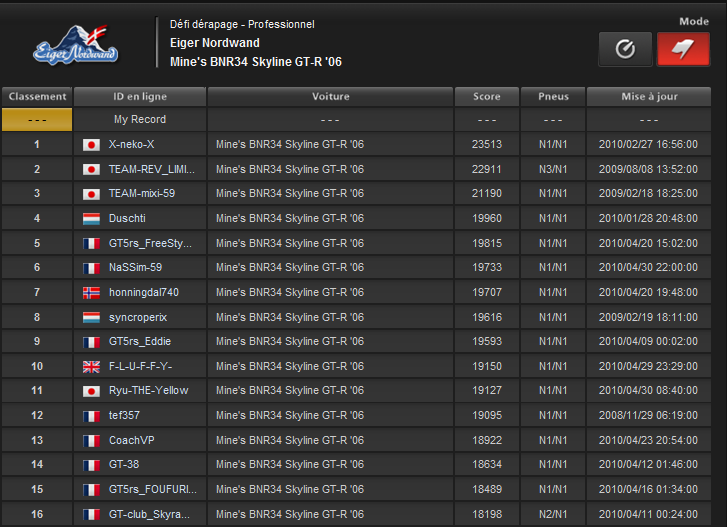Open player GT-club_Skyra...

pyautogui.click(x=149, y=514)
